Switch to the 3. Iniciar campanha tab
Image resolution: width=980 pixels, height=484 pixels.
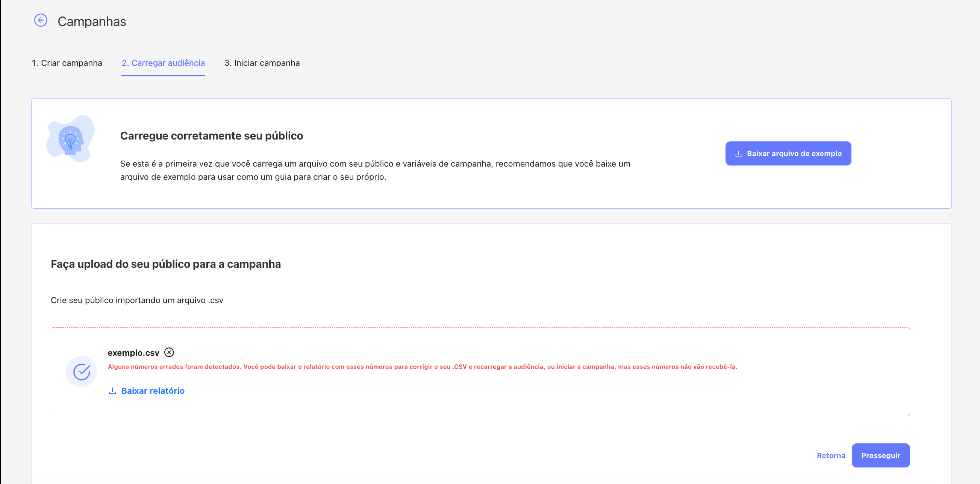pyautogui.click(x=262, y=63)
